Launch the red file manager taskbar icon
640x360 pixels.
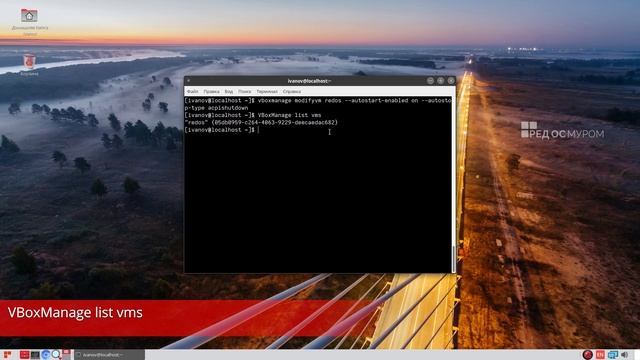click(x=24, y=355)
